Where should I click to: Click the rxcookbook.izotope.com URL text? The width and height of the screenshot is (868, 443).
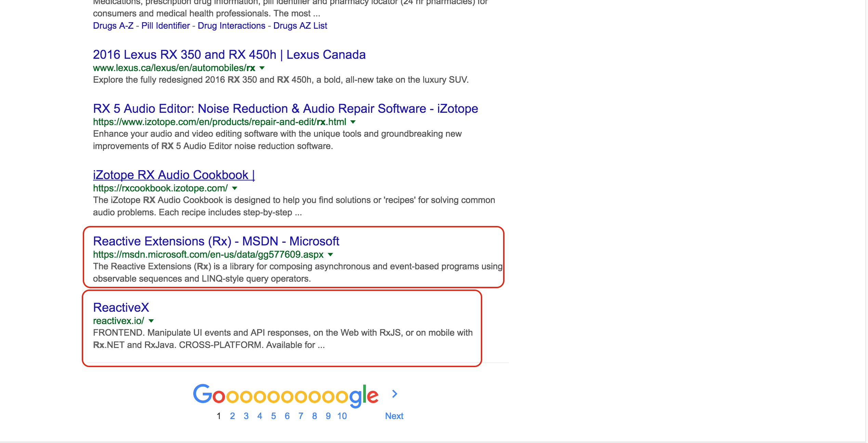[x=160, y=188]
